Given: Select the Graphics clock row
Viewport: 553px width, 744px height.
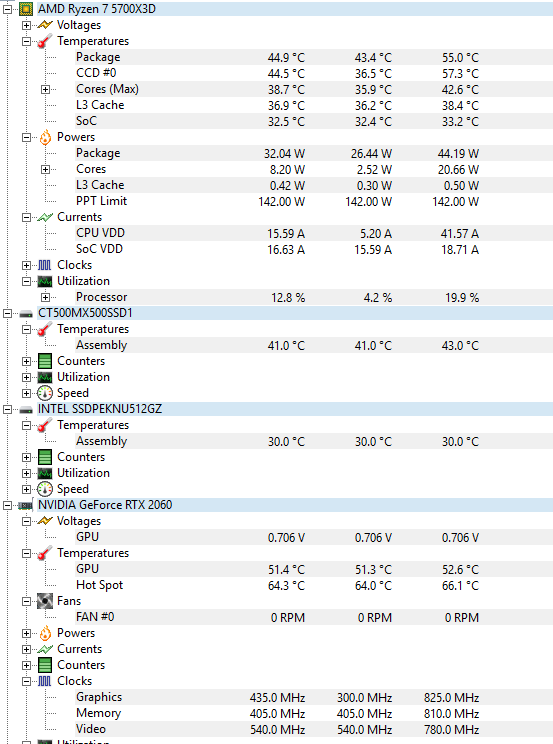Looking at the screenshot, I should (313, 698).
